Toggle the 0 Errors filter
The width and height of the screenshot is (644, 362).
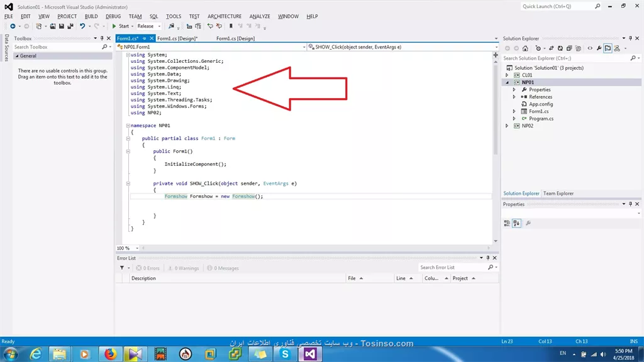pos(148,268)
